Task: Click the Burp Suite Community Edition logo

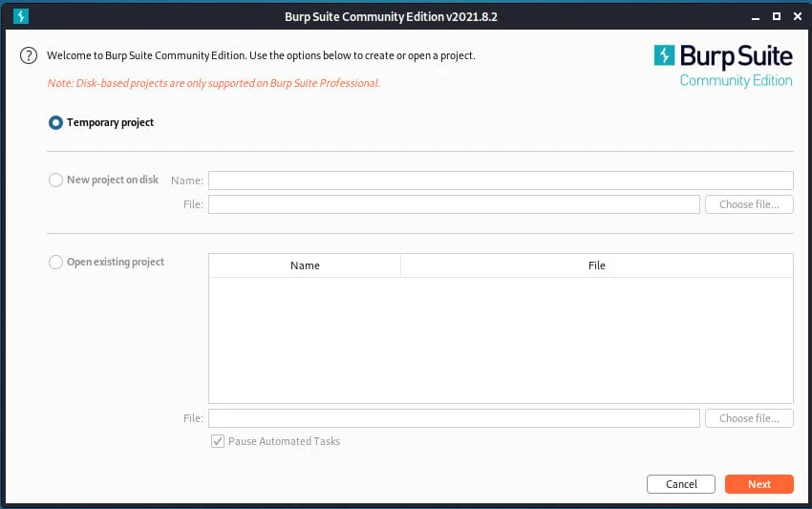Action: 723,66
